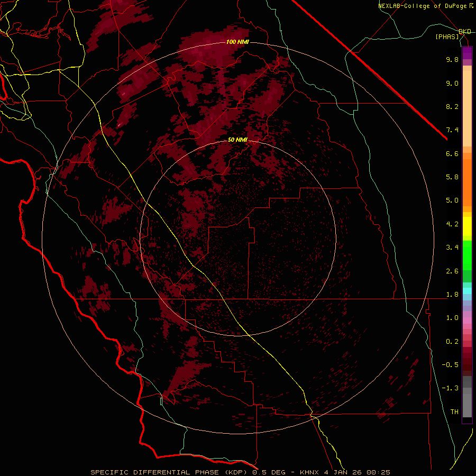476x476 pixels.
Task: Select the bright green band of the color bar
Action: pos(467,255)
